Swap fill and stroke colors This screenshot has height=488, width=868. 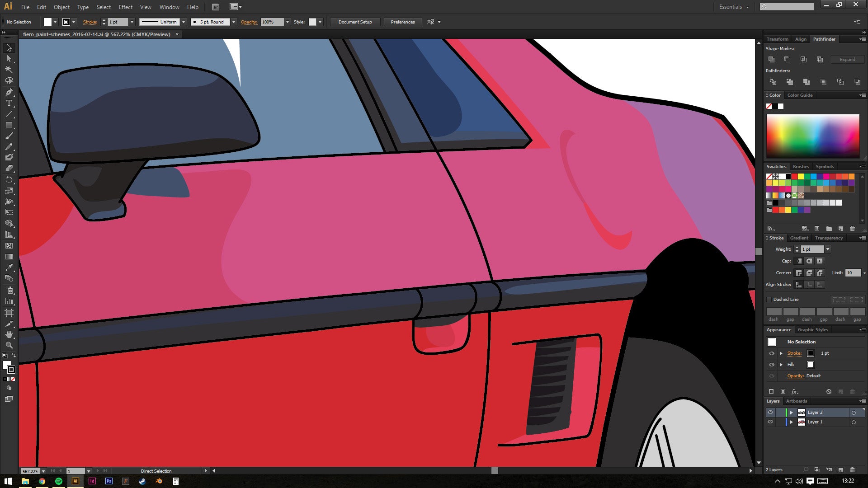coord(14,356)
